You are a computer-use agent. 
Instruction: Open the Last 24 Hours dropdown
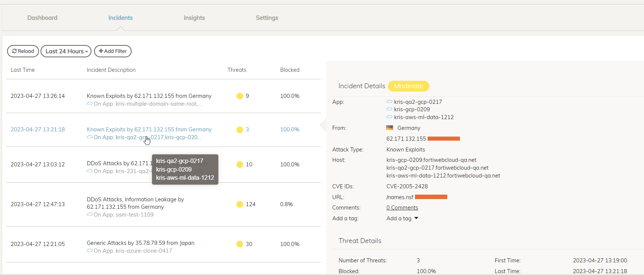click(66, 51)
